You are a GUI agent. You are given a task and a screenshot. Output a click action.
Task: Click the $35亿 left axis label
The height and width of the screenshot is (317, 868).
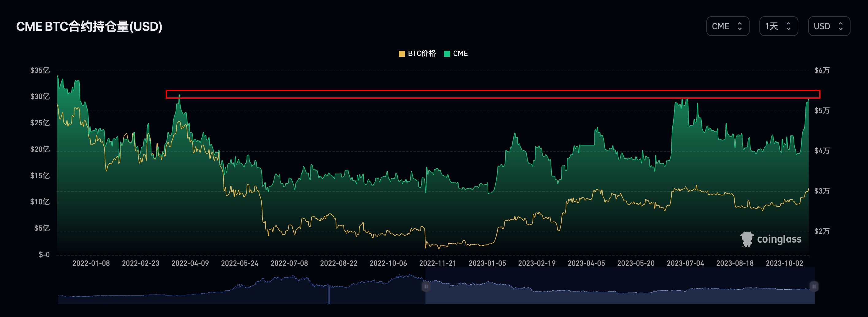coord(40,70)
